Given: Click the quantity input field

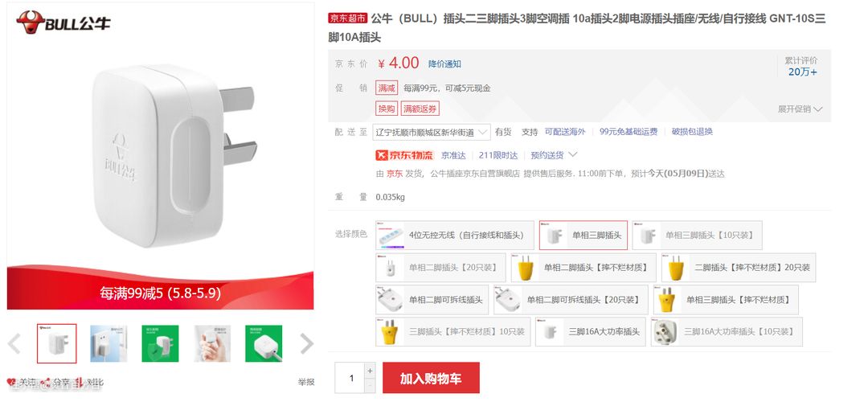Looking at the screenshot, I should [x=350, y=378].
